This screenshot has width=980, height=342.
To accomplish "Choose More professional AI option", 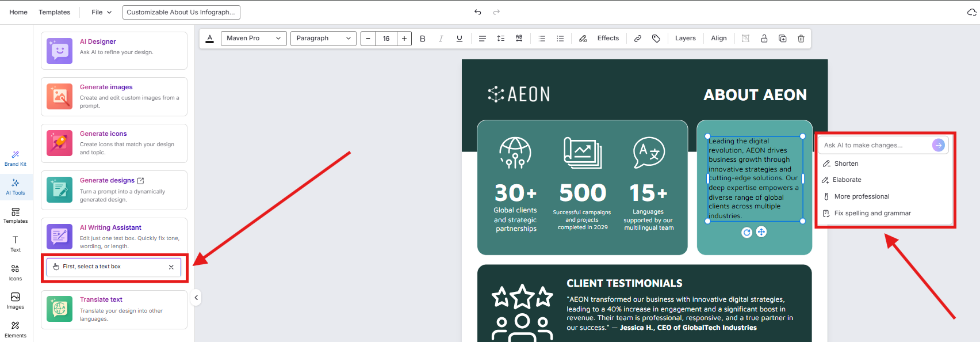I will 862,196.
